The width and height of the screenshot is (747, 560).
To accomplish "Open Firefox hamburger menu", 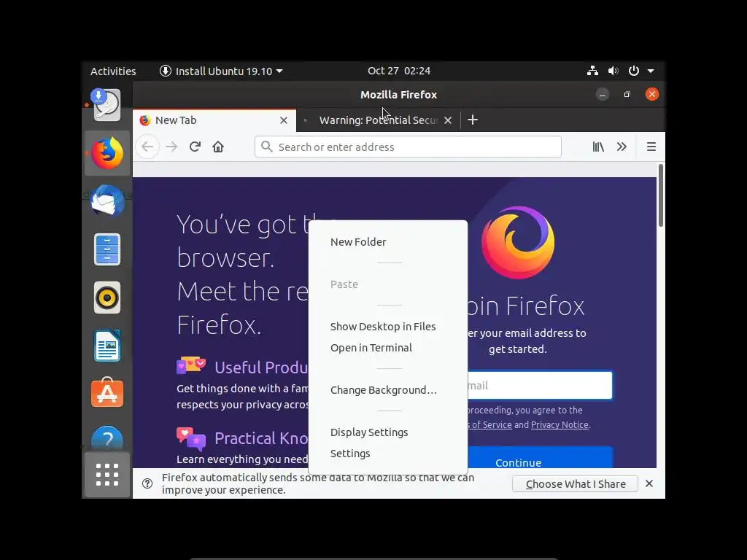I will (x=651, y=147).
